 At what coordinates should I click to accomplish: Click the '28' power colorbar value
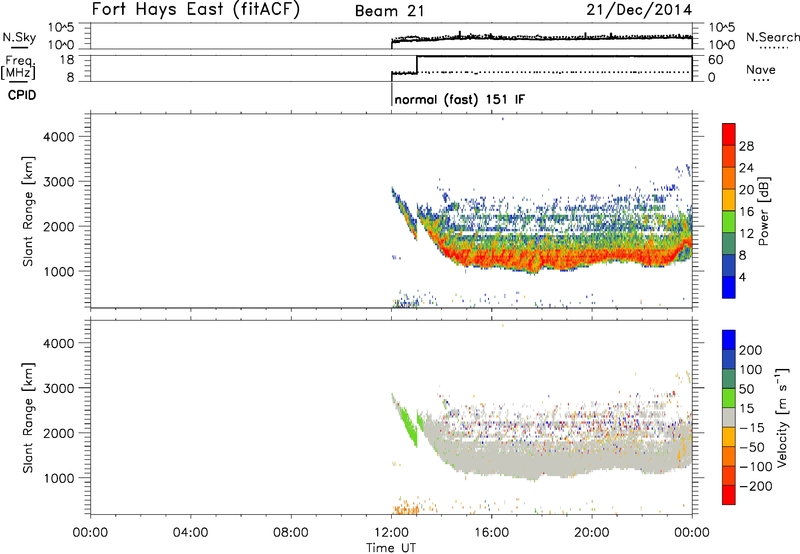click(x=746, y=146)
